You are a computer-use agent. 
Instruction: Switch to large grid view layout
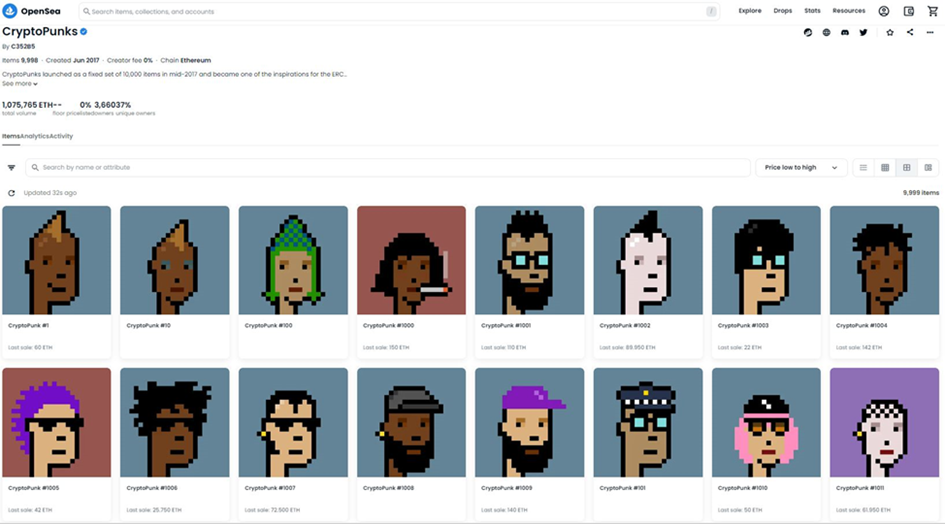[906, 168]
